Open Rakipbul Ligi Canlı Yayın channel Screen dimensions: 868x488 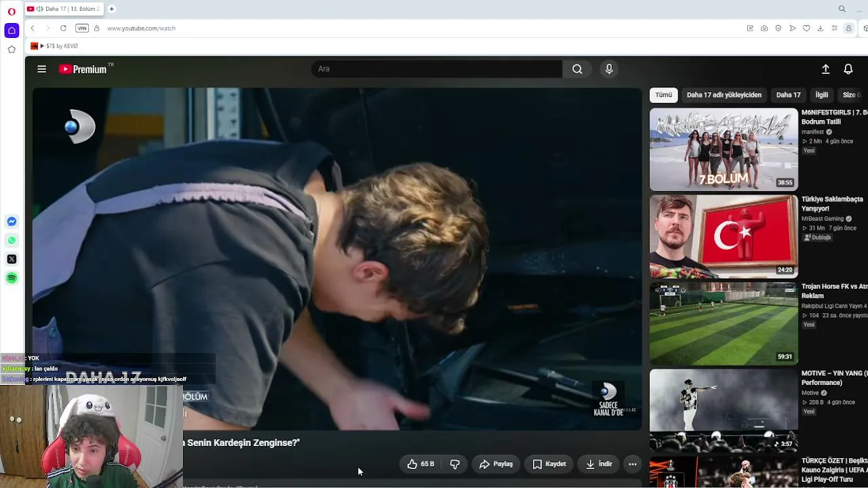[x=834, y=306]
